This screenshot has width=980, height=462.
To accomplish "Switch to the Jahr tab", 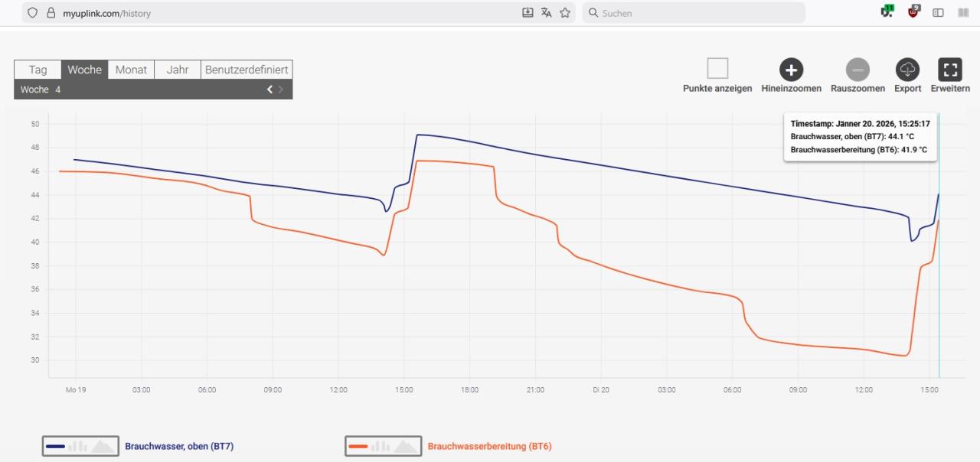I will (x=178, y=70).
